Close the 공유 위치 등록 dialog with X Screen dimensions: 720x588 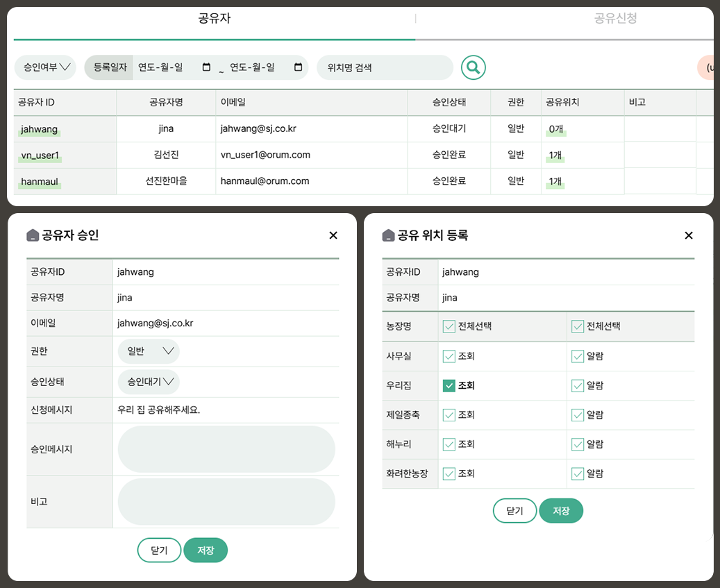coord(689,235)
